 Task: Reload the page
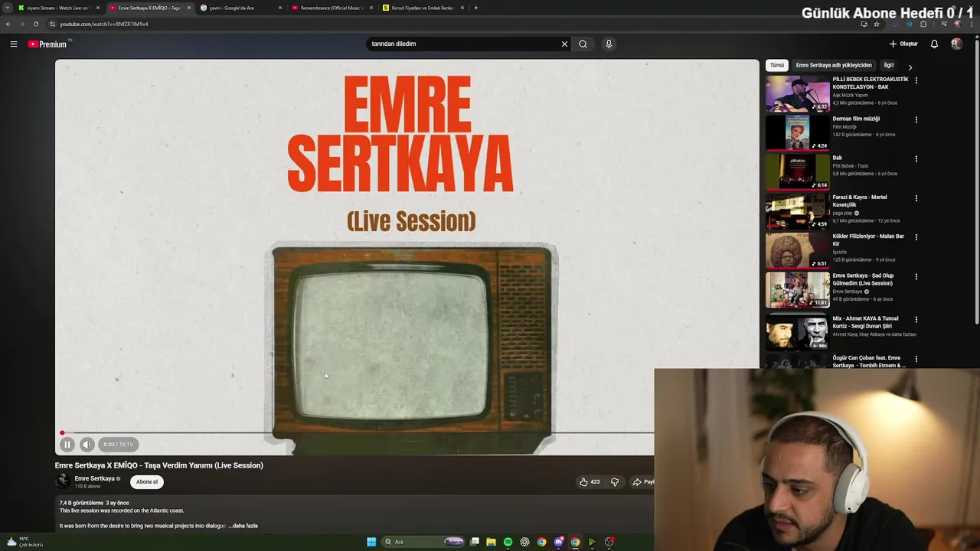(35, 24)
